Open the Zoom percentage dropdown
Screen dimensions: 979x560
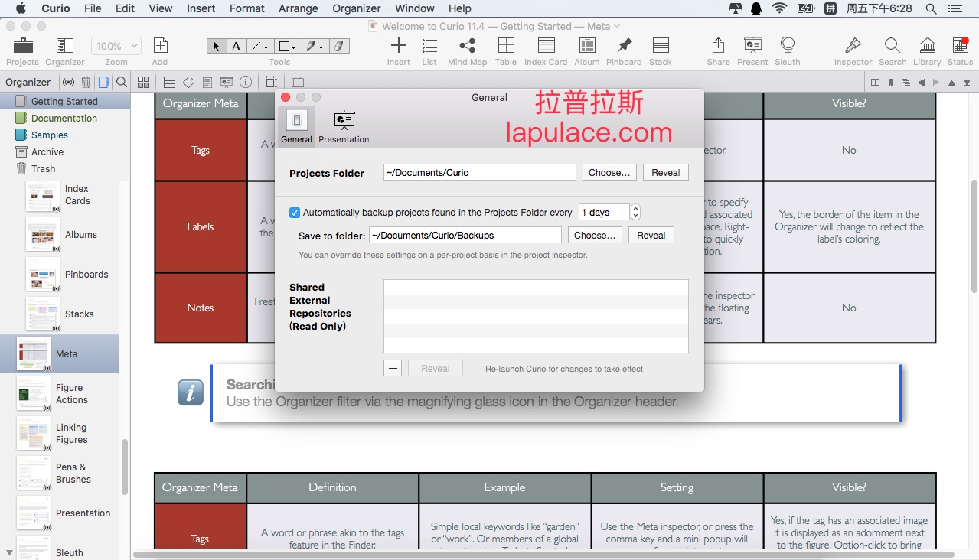116,46
